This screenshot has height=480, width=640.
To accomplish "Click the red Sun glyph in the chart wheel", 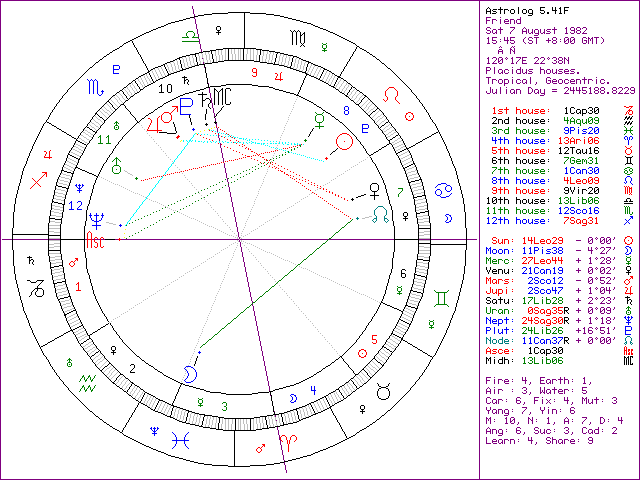I will tap(345, 142).
